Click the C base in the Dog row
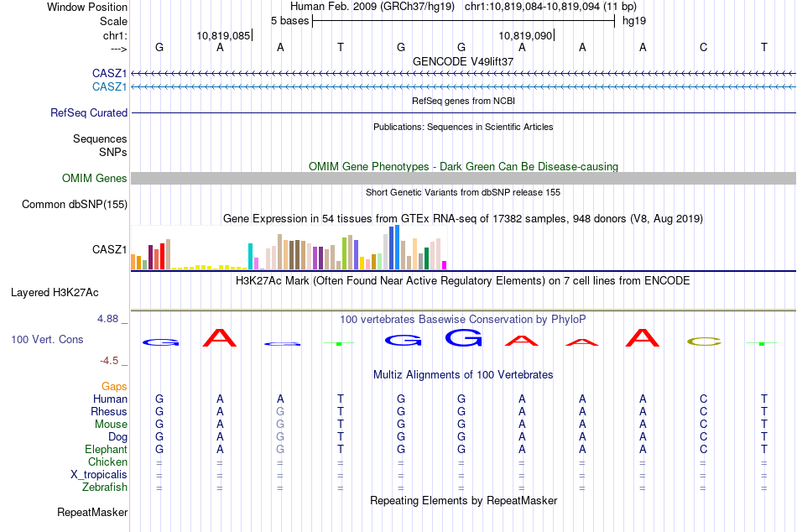 (x=704, y=437)
